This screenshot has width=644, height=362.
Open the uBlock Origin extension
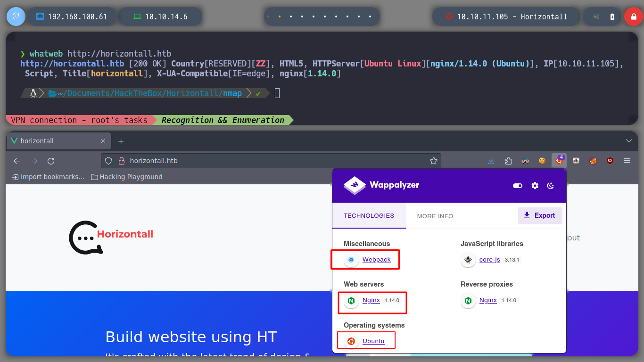pyautogui.click(x=610, y=161)
